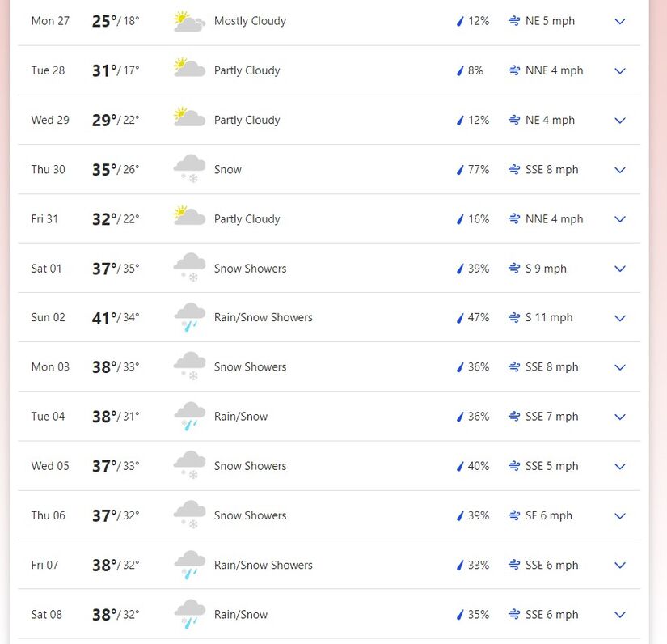The height and width of the screenshot is (644, 667).
Task: Click the snow showers icon for Wed 05
Action: click(x=189, y=466)
